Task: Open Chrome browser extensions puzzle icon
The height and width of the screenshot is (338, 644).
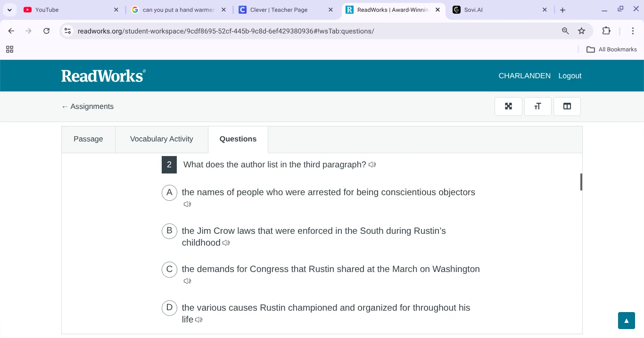Action: click(x=607, y=31)
